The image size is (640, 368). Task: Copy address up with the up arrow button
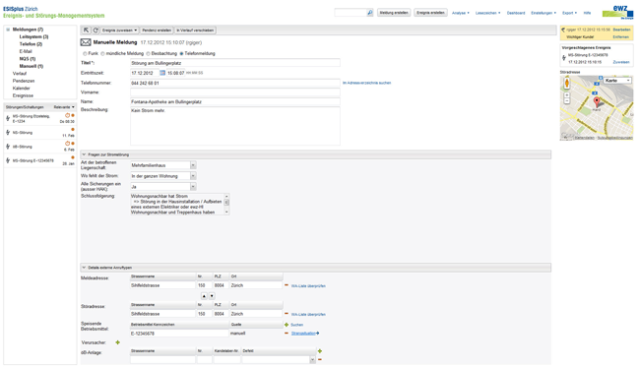click(204, 296)
